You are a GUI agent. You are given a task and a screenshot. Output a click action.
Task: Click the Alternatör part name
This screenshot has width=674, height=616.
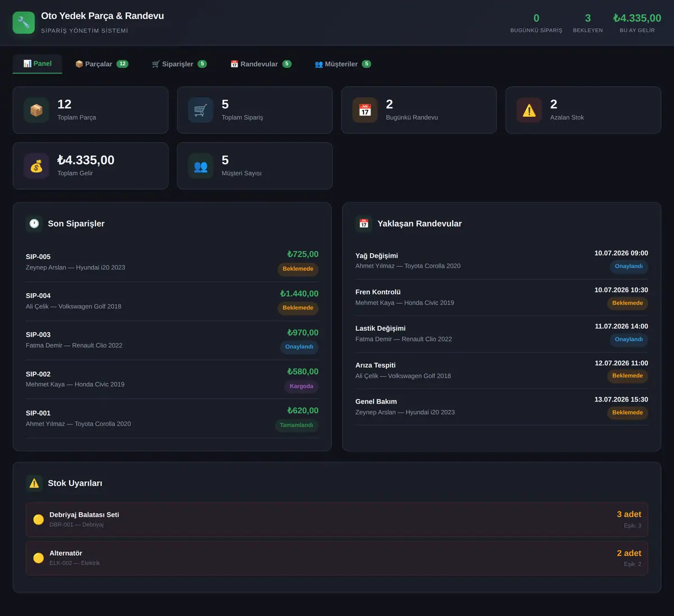point(66,553)
